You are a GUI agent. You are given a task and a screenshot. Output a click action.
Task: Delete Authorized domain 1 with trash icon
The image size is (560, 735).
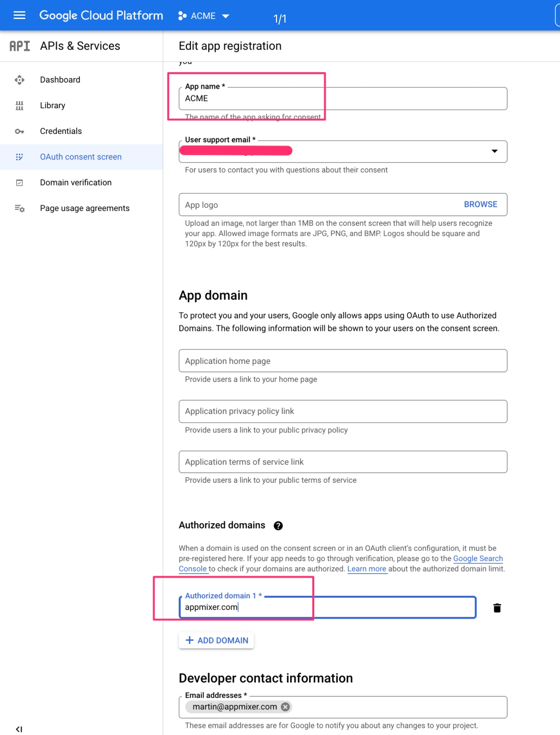pyautogui.click(x=497, y=608)
